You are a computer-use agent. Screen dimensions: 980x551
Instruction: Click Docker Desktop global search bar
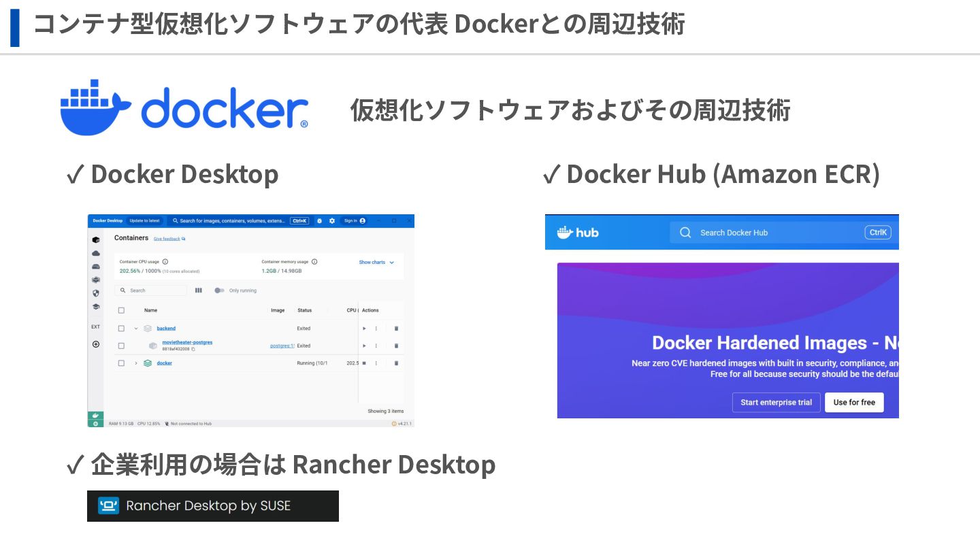pyautogui.click(x=239, y=221)
